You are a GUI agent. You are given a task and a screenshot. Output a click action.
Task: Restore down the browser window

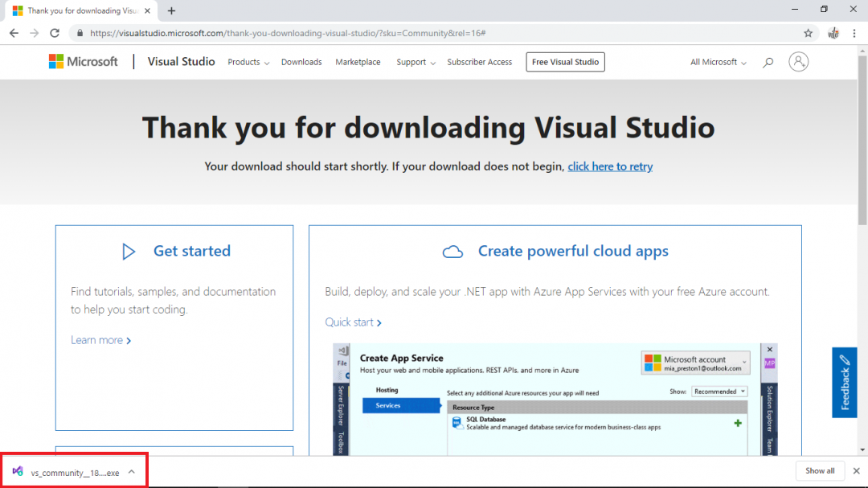[824, 10]
